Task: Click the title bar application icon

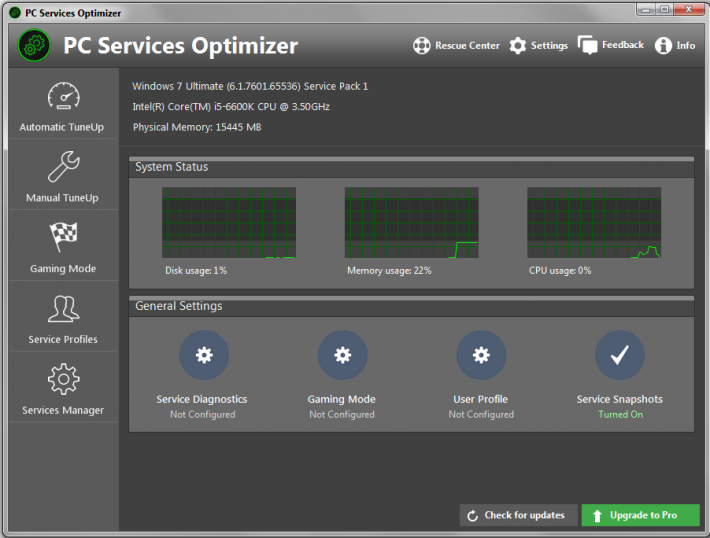Action: point(15,13)
